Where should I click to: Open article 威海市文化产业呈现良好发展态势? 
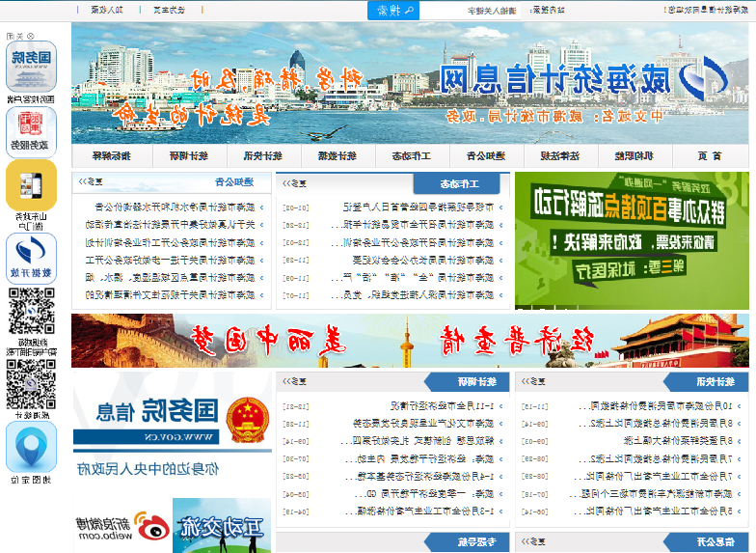(x=423, y=423)
